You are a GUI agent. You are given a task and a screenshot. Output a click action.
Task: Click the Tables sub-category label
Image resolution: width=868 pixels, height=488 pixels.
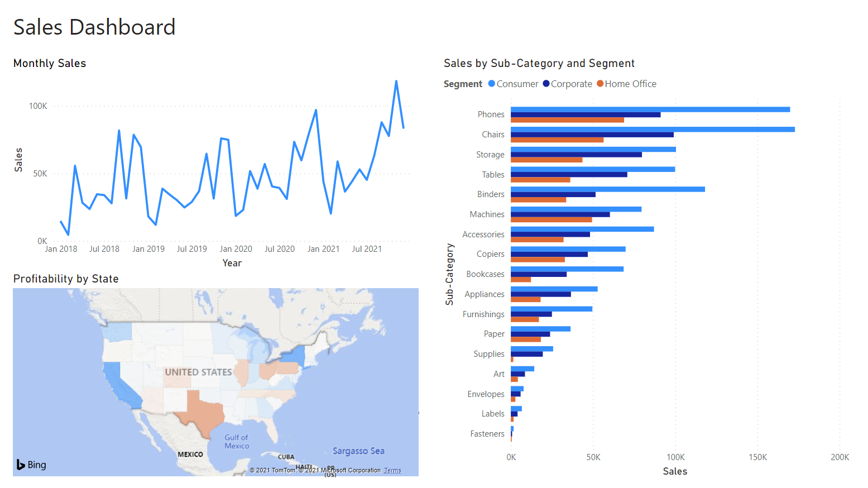click(x=493, y=175)
